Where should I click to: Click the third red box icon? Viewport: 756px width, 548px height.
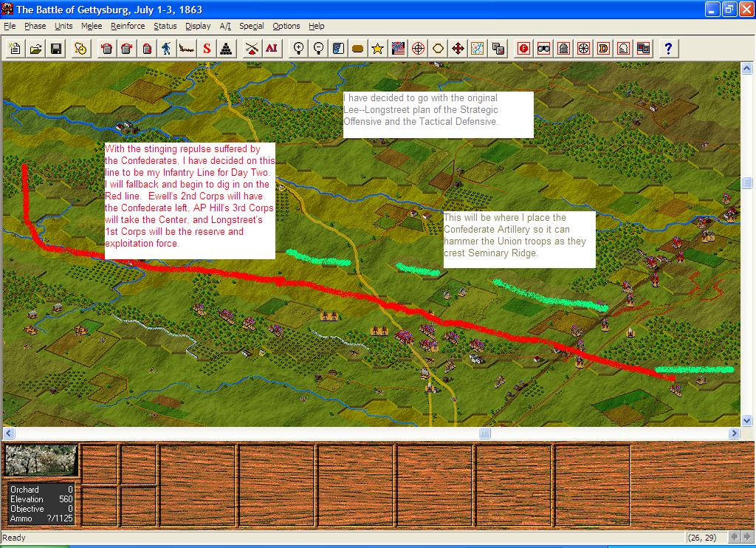point(147,48)
